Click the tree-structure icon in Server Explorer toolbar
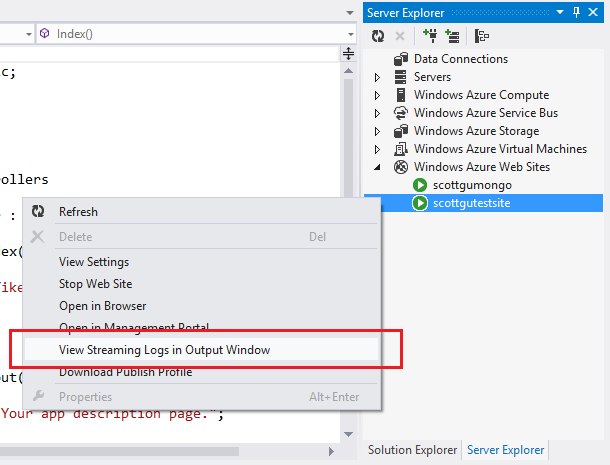Screen dimensions: 610x465 pos(482,36)
